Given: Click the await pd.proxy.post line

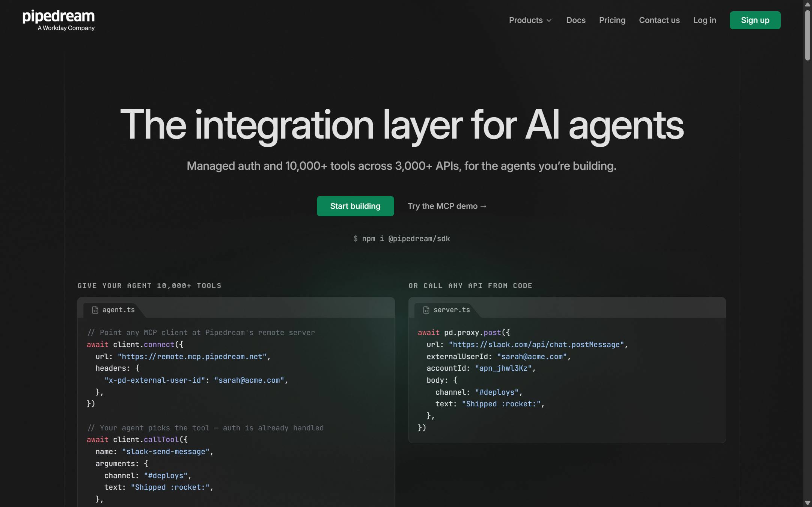Looking at the screenshot, I should pyautogui.click(x=464, y=333).
